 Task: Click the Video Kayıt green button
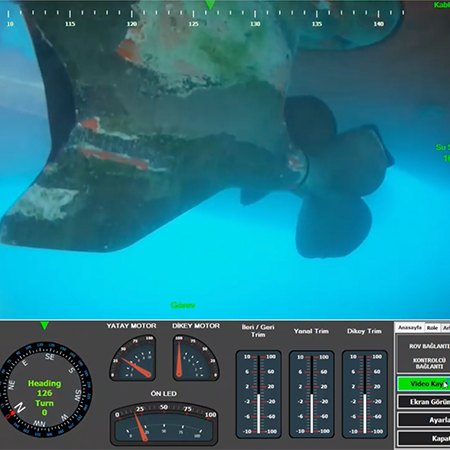point(424,384)
